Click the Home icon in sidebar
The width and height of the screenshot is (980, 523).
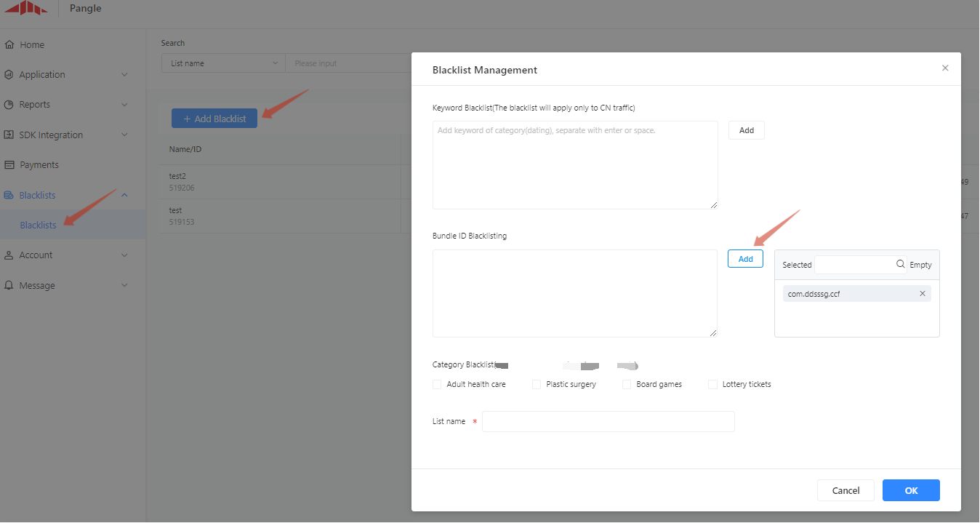coord(9,45)
